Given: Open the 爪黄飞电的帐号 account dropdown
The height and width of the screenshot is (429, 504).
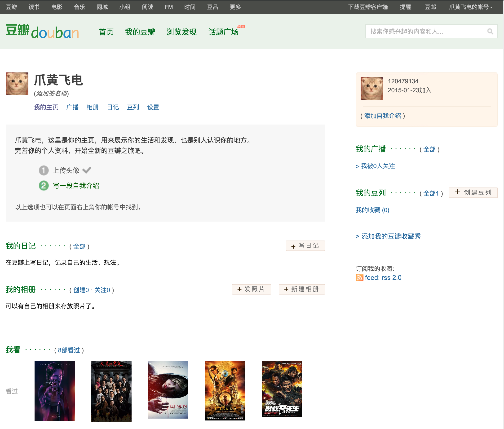Looking at the screenshot, I should pos(471,7).
